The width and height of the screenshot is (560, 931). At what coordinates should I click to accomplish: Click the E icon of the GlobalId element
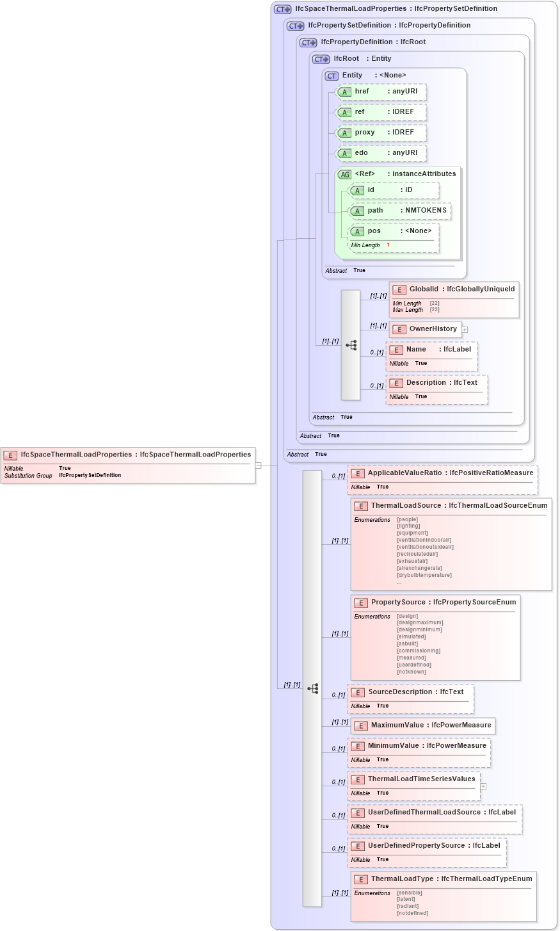[398, 289]
